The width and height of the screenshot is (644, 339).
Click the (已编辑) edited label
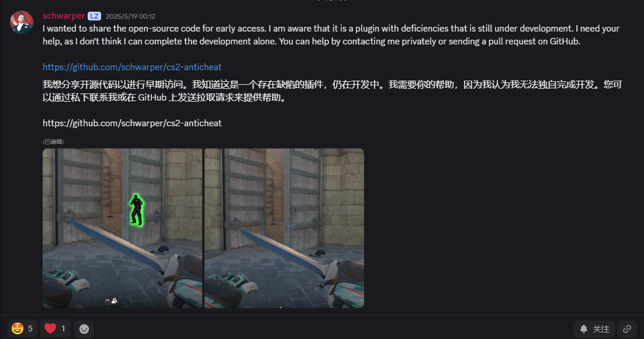pos(53,142)
